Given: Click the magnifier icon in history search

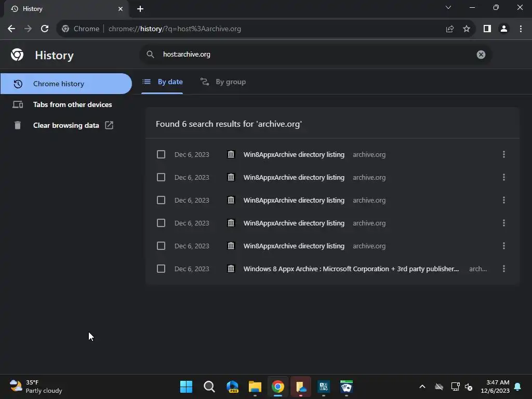Looking at the screenshot, I should click(150, 54).
